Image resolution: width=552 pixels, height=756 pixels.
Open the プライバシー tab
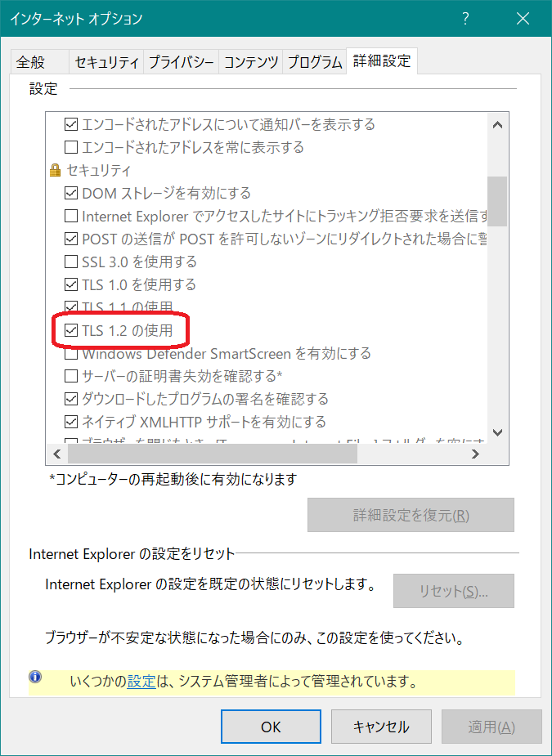[181, 62]
